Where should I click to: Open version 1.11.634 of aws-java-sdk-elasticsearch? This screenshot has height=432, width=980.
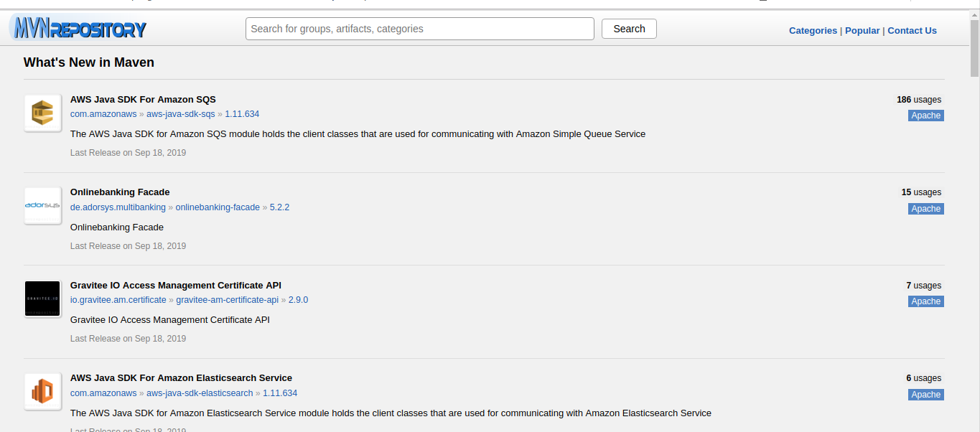point(280,393)
